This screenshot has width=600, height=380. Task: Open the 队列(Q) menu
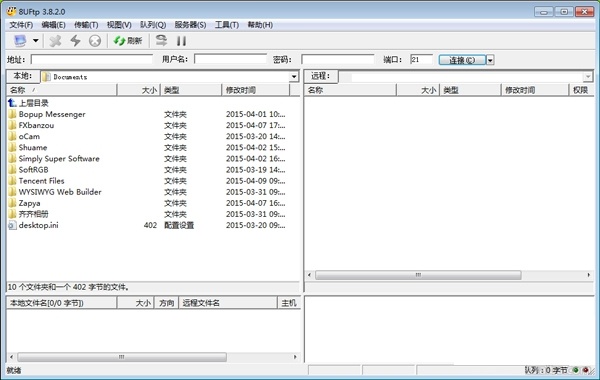(153, 25)
